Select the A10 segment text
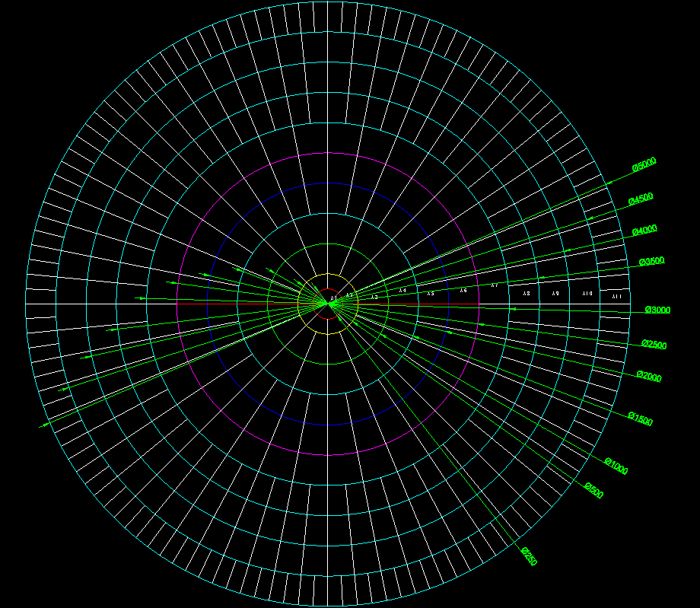 pos(587,294)
